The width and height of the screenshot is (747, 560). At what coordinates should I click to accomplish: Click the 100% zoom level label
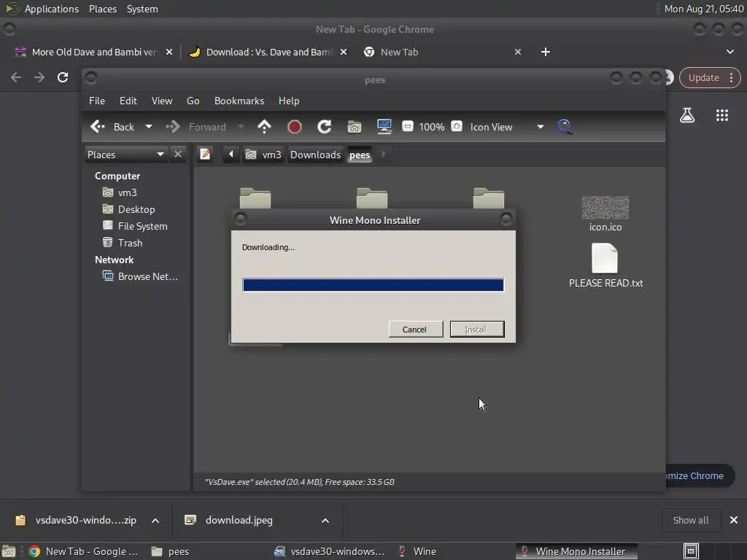tap(432, 127)
